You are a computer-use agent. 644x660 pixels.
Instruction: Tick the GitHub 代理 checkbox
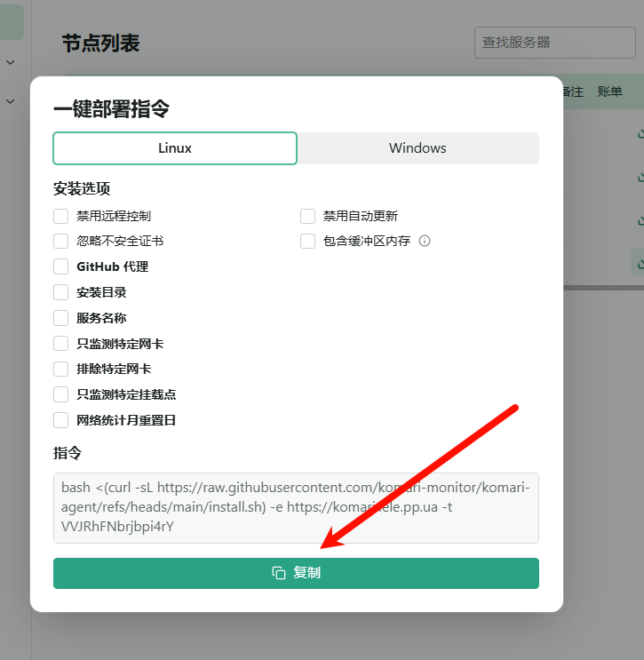(61, 266)
